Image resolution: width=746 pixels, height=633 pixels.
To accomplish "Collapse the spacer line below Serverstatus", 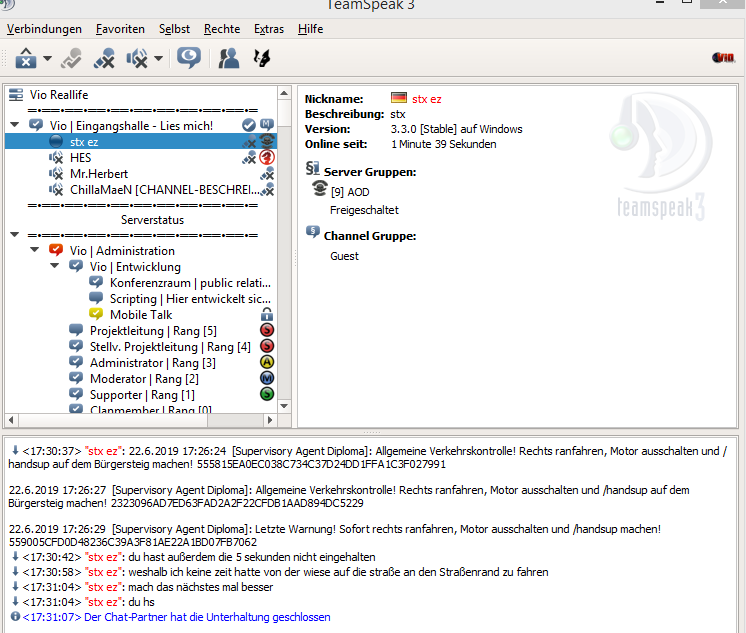I will pyautogui.click(x=15, y=235).
